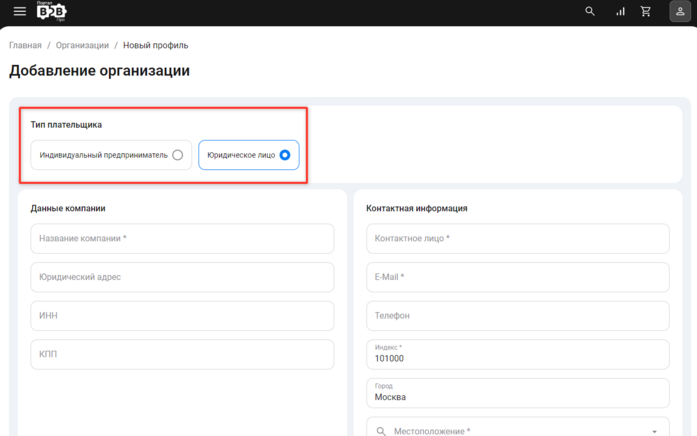Focus the КПП field

point(182,355)
